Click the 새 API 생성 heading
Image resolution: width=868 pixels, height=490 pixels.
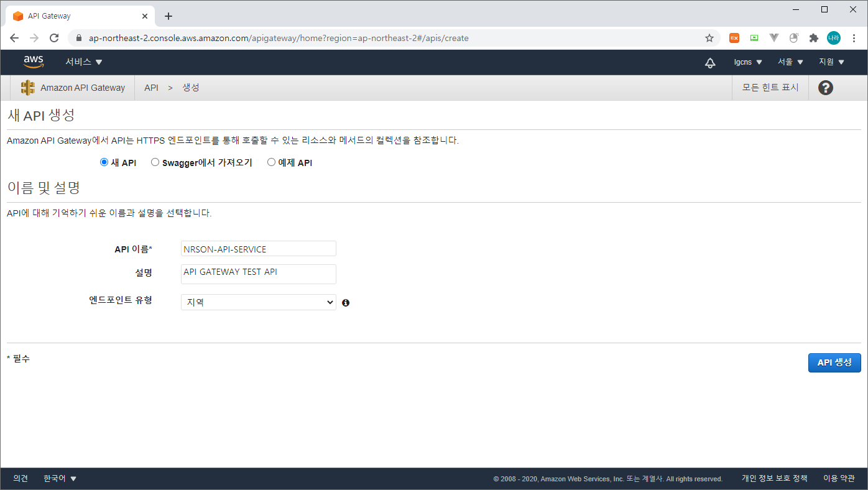click(x=41, y=115)
